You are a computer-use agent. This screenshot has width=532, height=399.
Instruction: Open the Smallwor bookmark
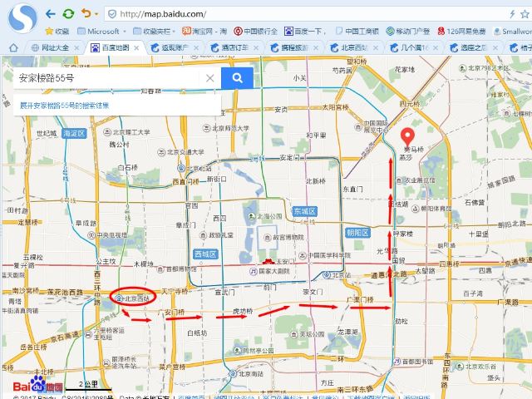pyautogui.click(x=512, y=32)
